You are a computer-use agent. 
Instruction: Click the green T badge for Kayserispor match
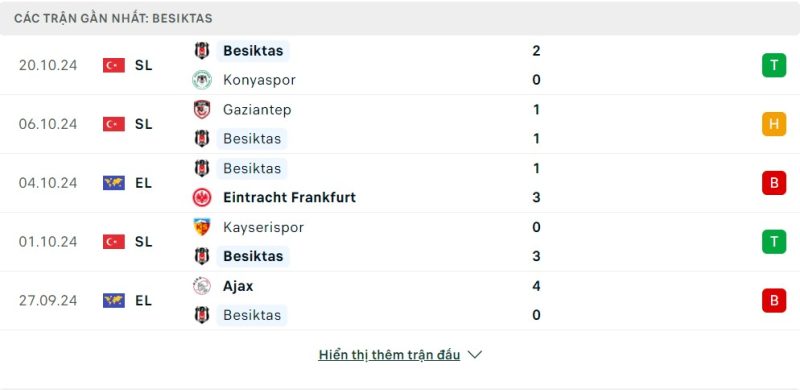pos(774,241)
